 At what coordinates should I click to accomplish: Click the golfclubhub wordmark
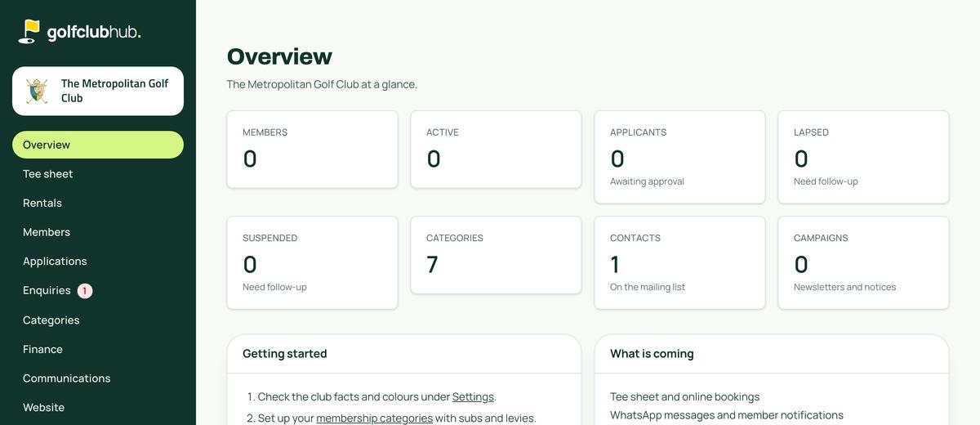pos(94,32)
